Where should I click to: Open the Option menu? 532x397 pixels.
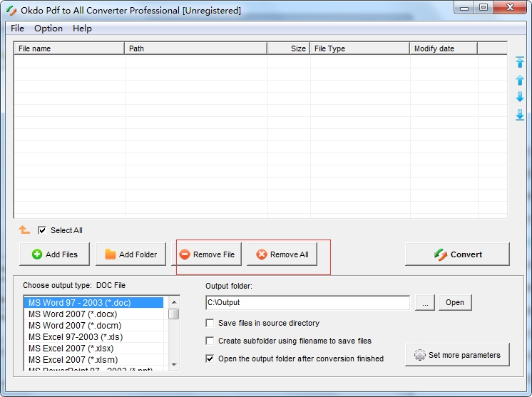pyautogui.click(x=48, y=29)
